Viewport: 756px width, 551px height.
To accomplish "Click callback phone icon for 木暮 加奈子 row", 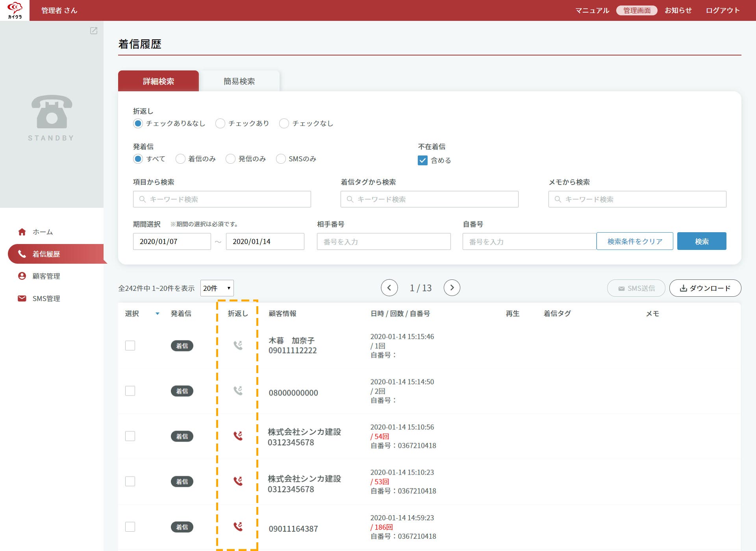I will tap(238, 345).
